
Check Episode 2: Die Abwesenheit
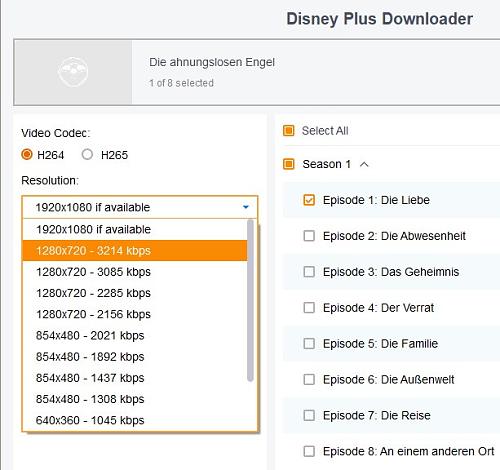click(309, 236)
